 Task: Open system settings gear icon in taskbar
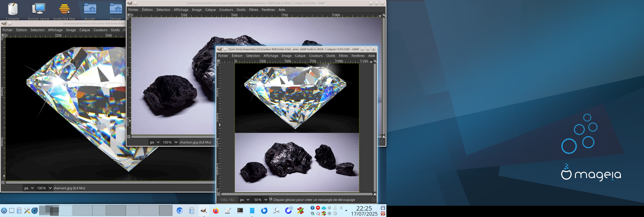tap(34, 211)
